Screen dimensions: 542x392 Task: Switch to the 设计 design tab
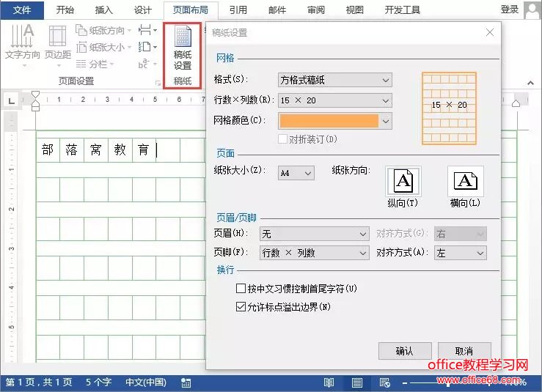[143, 10]
